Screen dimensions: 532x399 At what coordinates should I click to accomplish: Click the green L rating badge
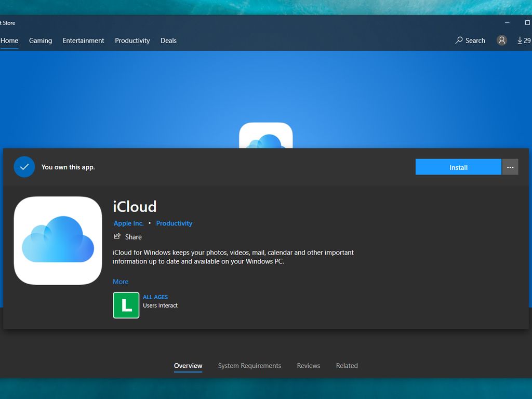(x=126, y=305)
